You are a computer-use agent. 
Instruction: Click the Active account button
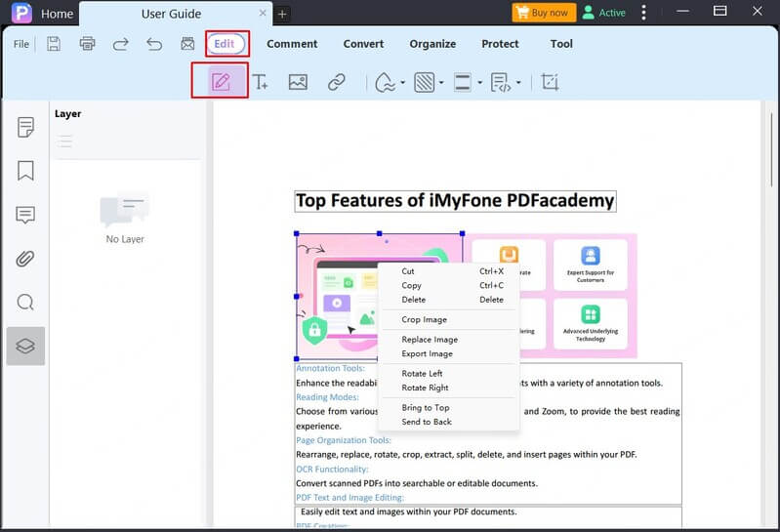pos(603,13)
